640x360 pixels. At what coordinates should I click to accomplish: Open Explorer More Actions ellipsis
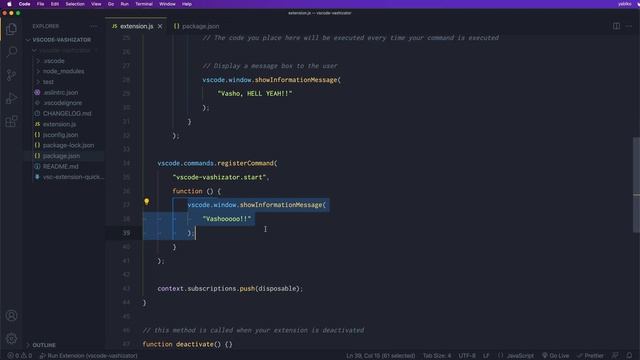[x=94, y=26]
